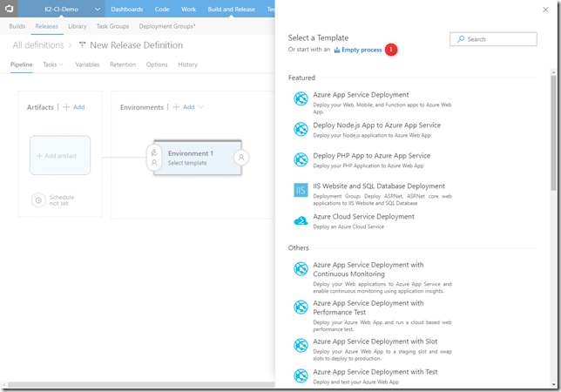Select Deploy Node.js App to Azure App Service
The image size is (561, 392).
click(x=376, y=125)
